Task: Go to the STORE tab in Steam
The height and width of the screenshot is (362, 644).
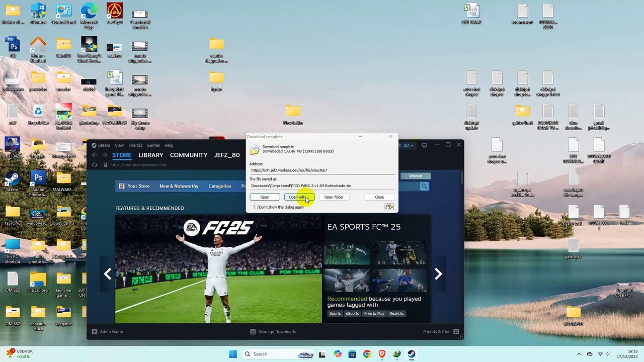Action: tap(122, 155)
